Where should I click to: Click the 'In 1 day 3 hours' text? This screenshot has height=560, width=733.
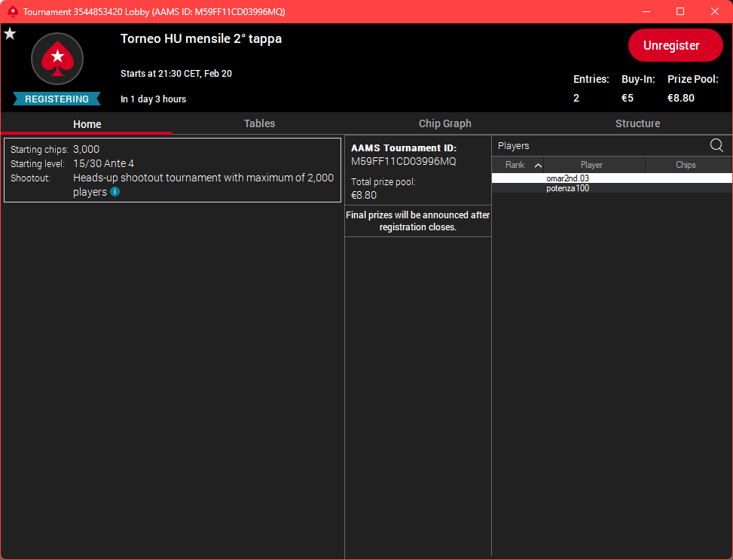[154, 99]
